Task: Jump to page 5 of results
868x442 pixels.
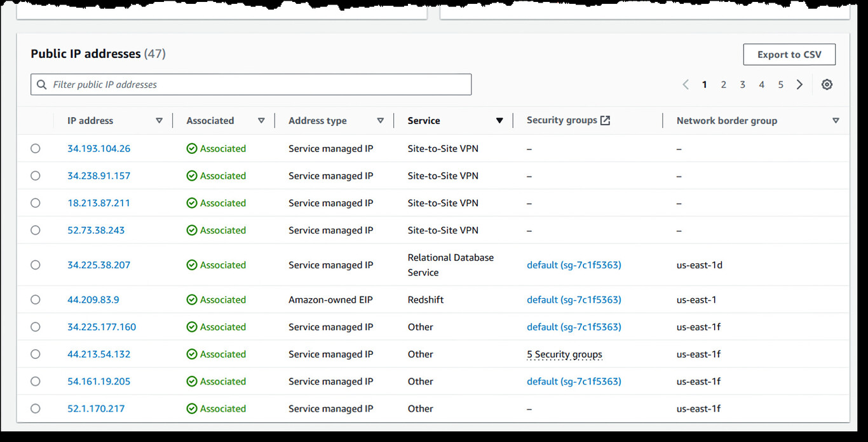Action: tap(780, 85)
